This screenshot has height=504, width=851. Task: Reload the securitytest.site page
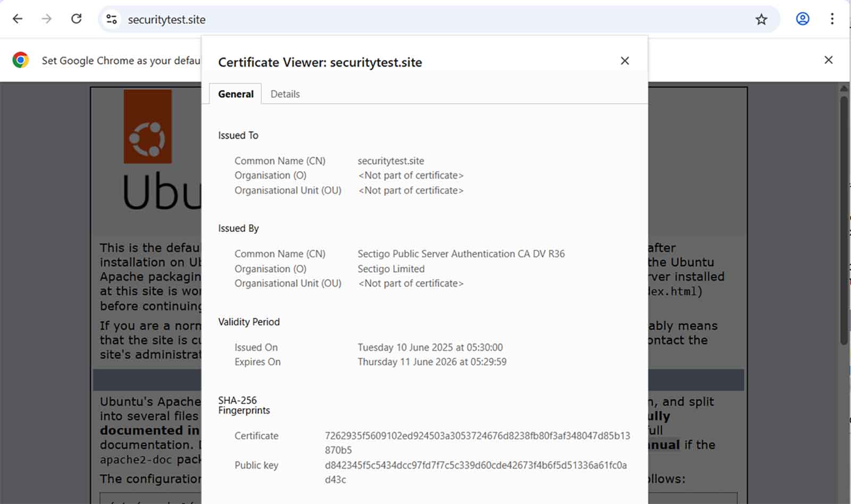(77, 19)
